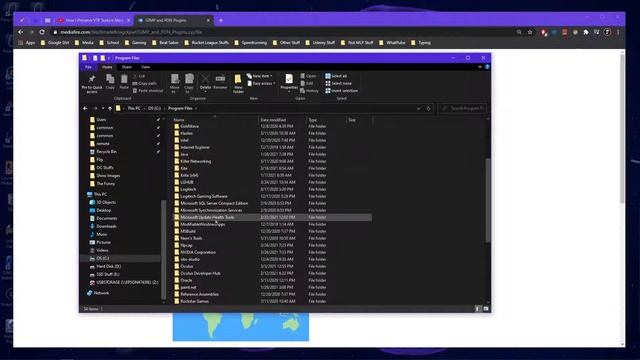The width and height of the screenshot is (640, 360).
Task: Switch to the Share ribbon tab
Action: point(127,67)
